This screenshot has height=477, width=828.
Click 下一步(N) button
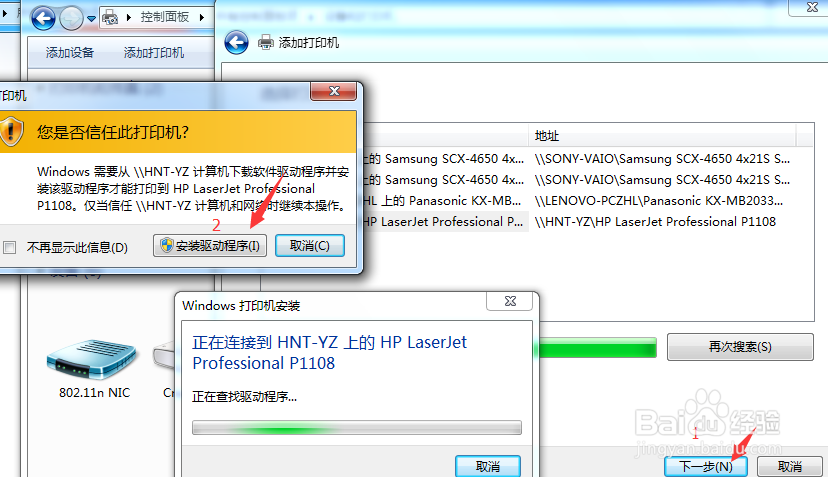click(x=705, y=466)
